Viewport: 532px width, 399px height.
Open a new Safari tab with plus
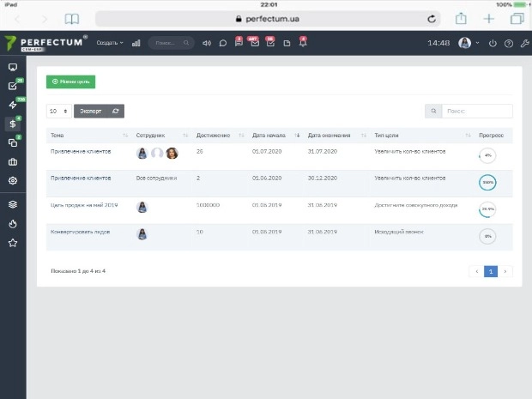489,19
